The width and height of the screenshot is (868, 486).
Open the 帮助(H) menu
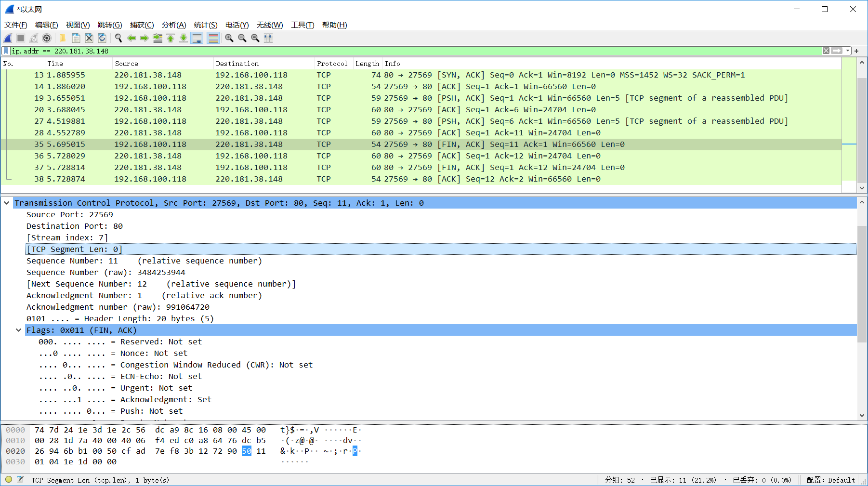[335, 25]
